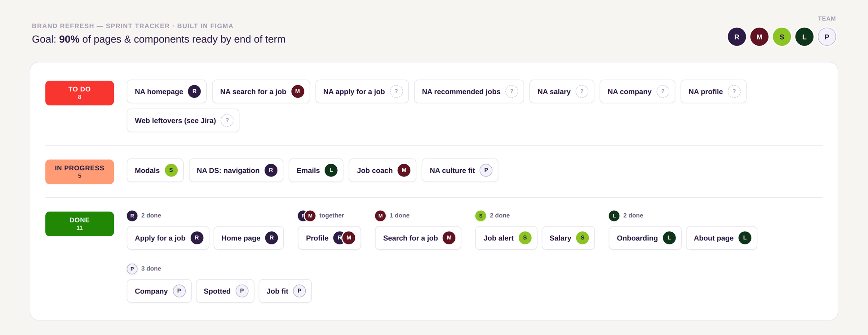Select the Spotted task card
This screenshot has width=868, height=335.
[x=225, y=291]
